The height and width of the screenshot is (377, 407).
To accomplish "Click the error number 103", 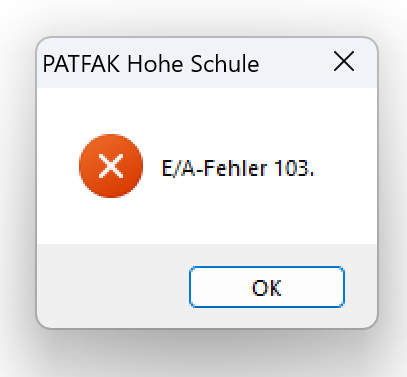I will tap(292, 168).
